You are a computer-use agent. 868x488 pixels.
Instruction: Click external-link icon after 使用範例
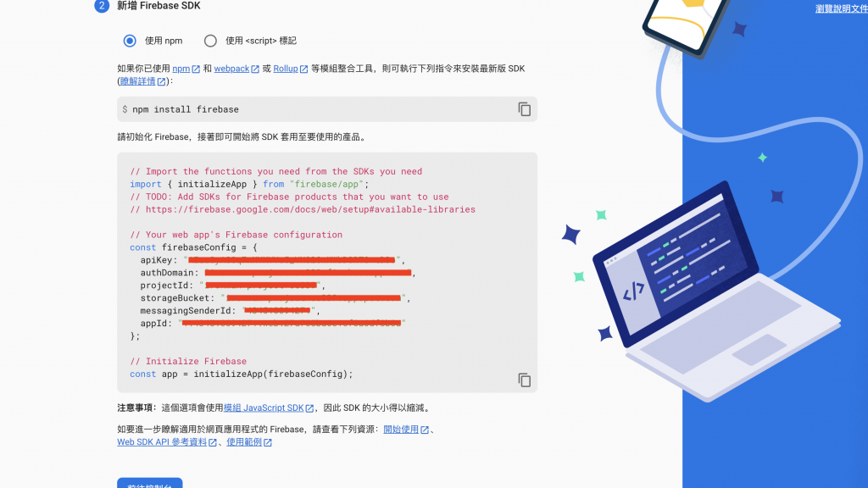coord(268,442)
